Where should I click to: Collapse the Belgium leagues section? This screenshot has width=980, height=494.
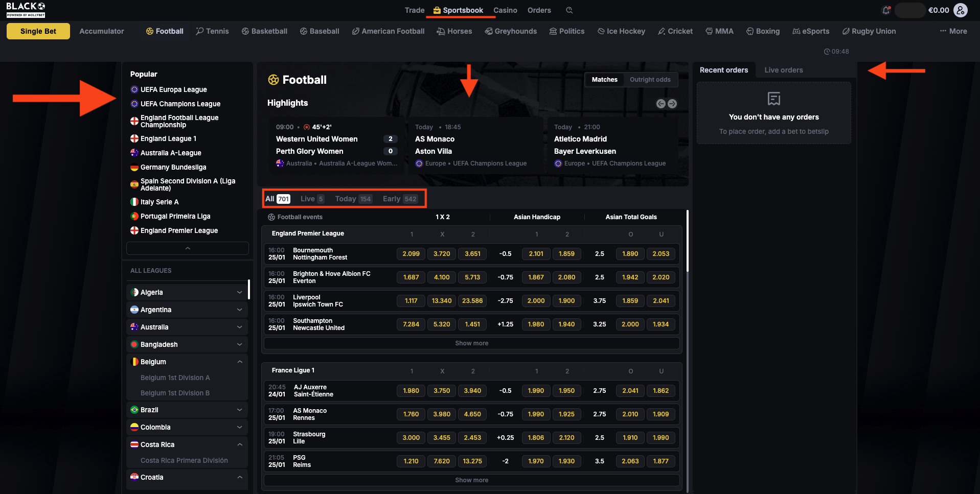coord(239,362)
